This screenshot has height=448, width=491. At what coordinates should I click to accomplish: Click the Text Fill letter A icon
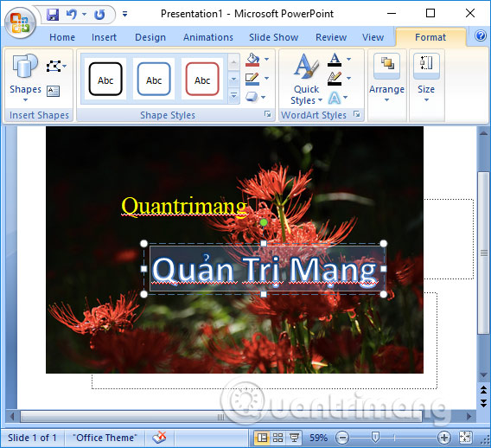coord(335,60)
